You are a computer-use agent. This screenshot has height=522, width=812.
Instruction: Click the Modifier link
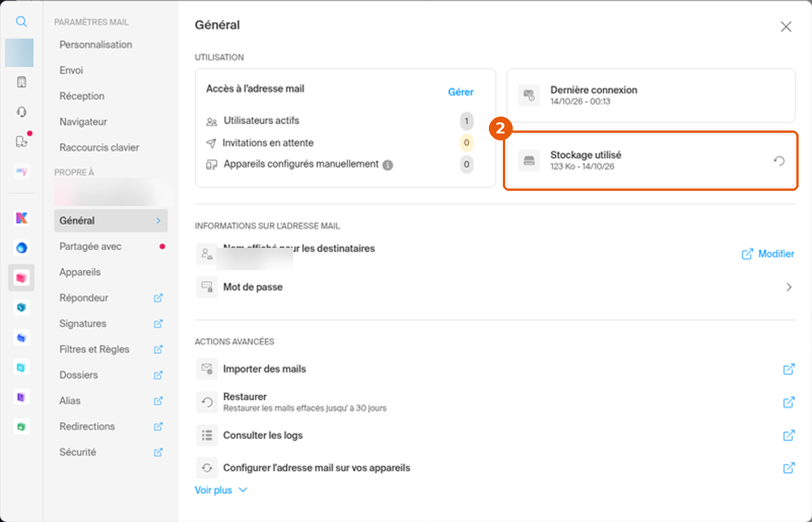pos(768,253)
